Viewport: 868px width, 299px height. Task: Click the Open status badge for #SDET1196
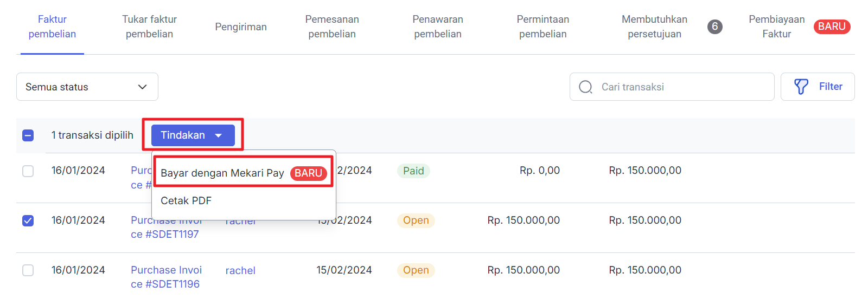point(416,270)
